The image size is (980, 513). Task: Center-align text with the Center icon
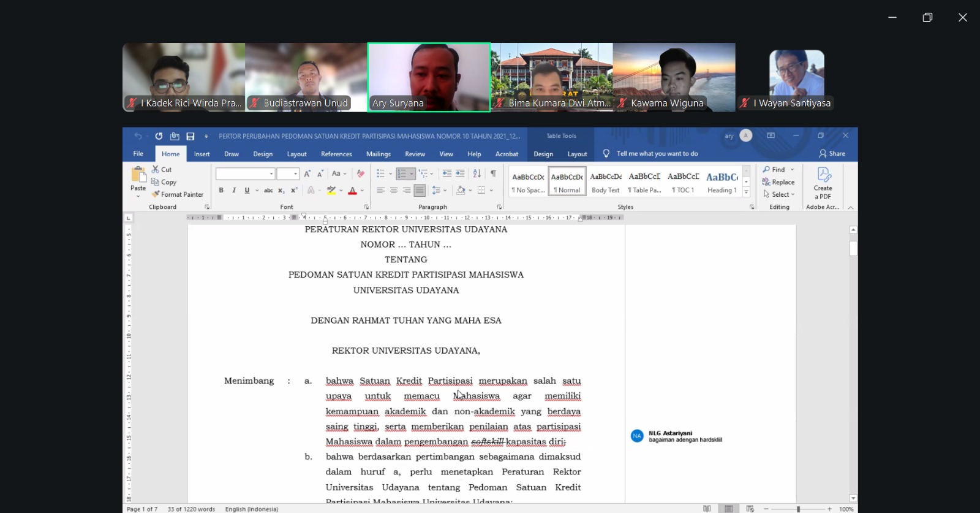tap(394, 191)
